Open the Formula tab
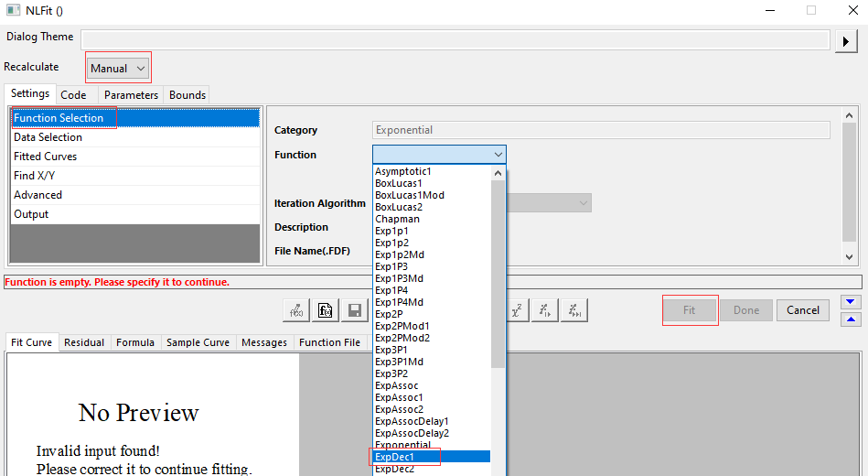Screen dimensions: 868x476 pyautogui.click(x=135, y=343)
